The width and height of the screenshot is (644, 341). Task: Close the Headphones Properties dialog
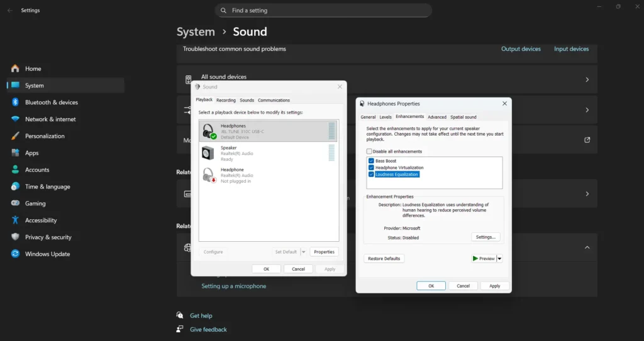504,104
